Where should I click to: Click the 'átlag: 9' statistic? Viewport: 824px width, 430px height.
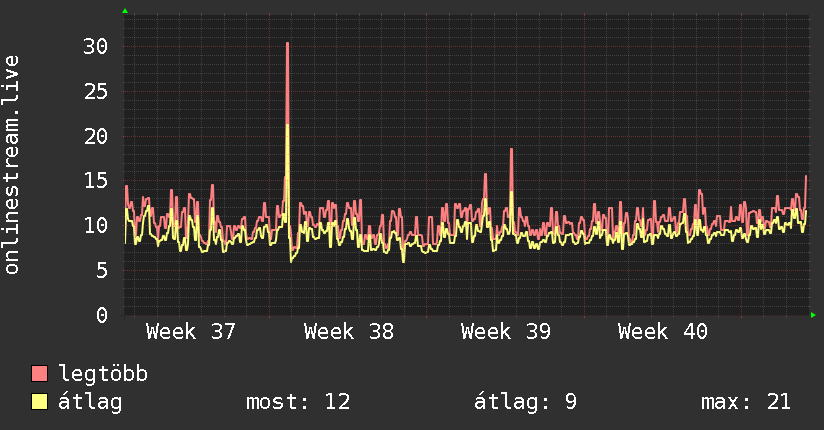(x=526, y=402)
